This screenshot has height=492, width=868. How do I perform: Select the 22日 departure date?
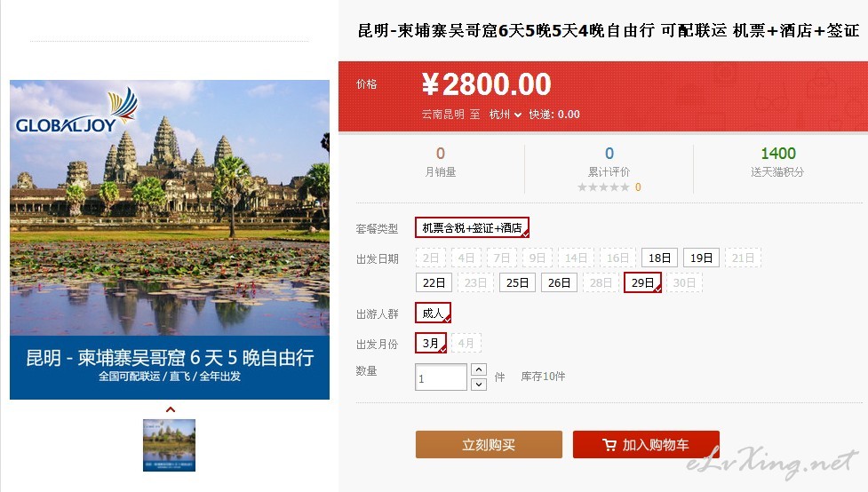pyautogui.click(x=434, y=282)
